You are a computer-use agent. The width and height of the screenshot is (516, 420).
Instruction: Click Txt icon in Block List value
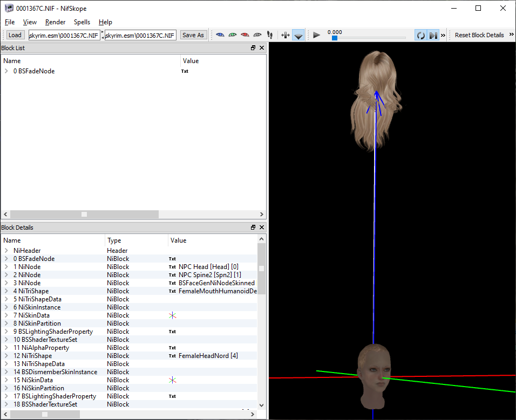(x=185, y=71)
